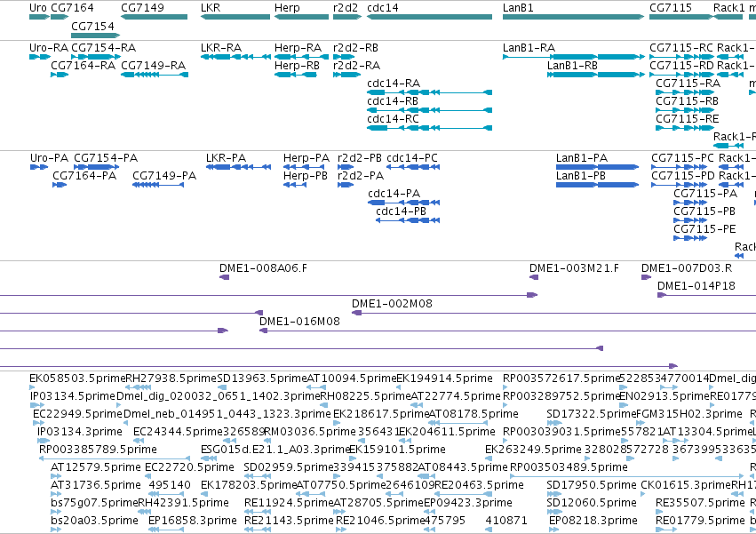
Task: Click EST EP08218.3prime label
Action: (593, 521)
